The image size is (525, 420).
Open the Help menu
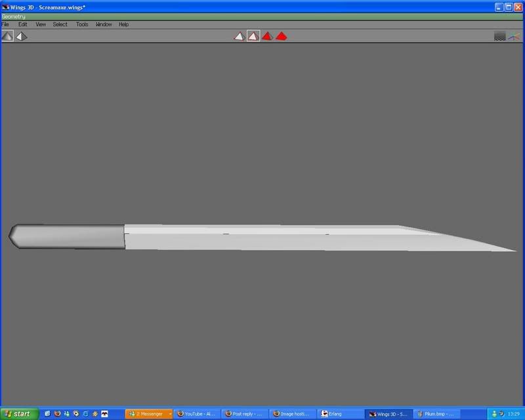pyautogui.click(x=123, y=24)
